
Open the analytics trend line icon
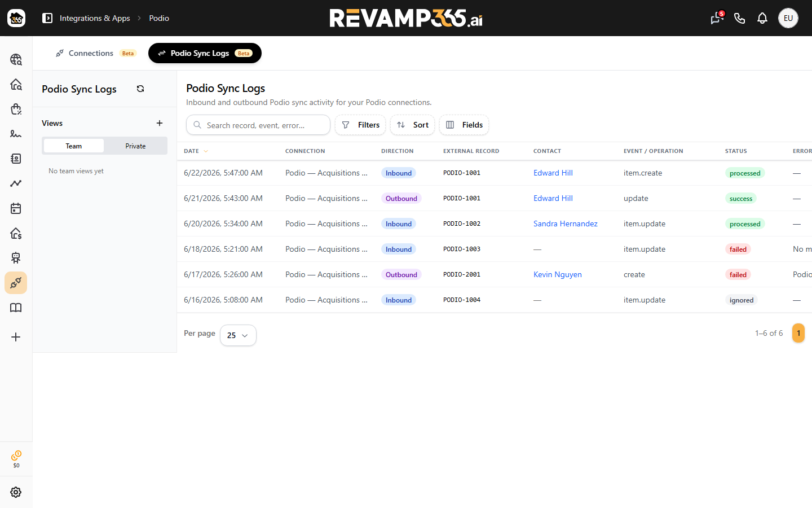(x=16, y=183)
